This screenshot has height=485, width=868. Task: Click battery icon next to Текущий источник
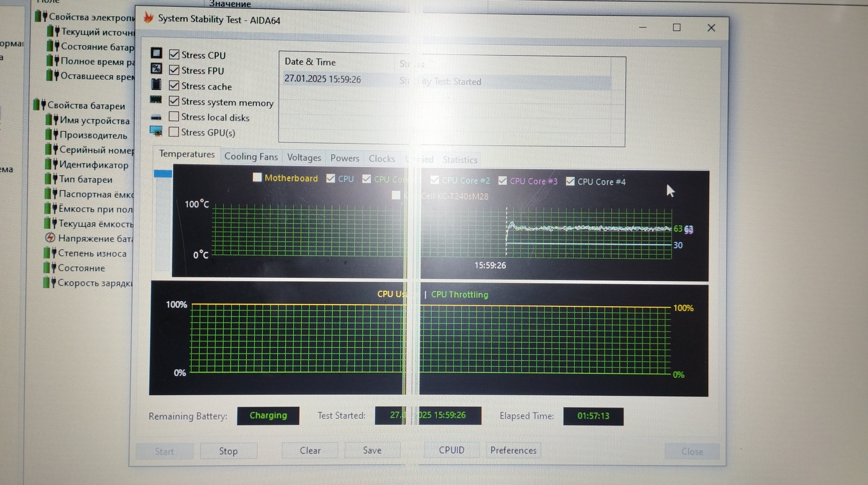(54, 31)
